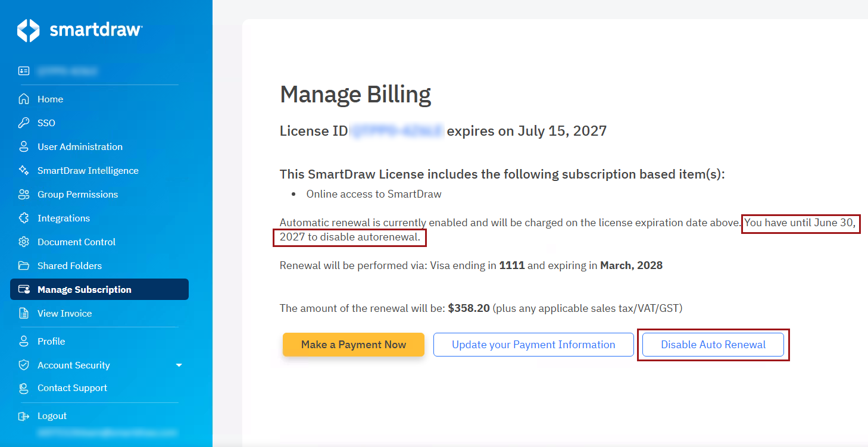
Task: Open the Manage Subscription menu item
Action: 99,289
